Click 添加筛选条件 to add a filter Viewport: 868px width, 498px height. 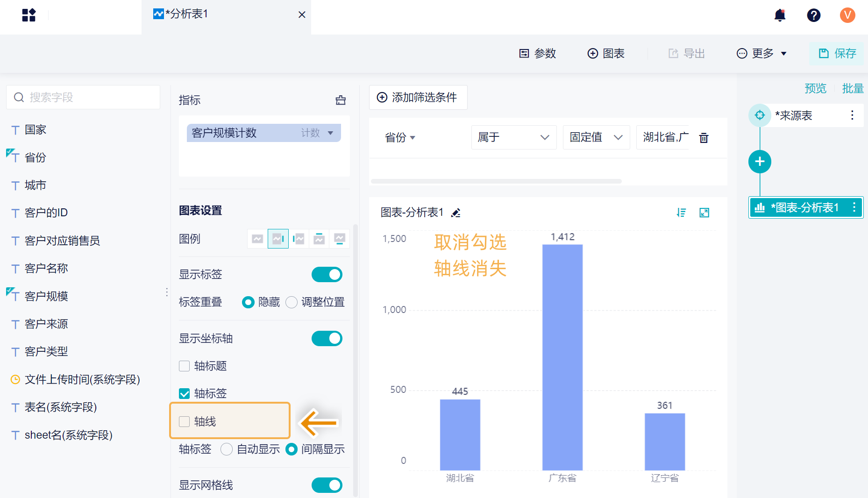(418, 97)
